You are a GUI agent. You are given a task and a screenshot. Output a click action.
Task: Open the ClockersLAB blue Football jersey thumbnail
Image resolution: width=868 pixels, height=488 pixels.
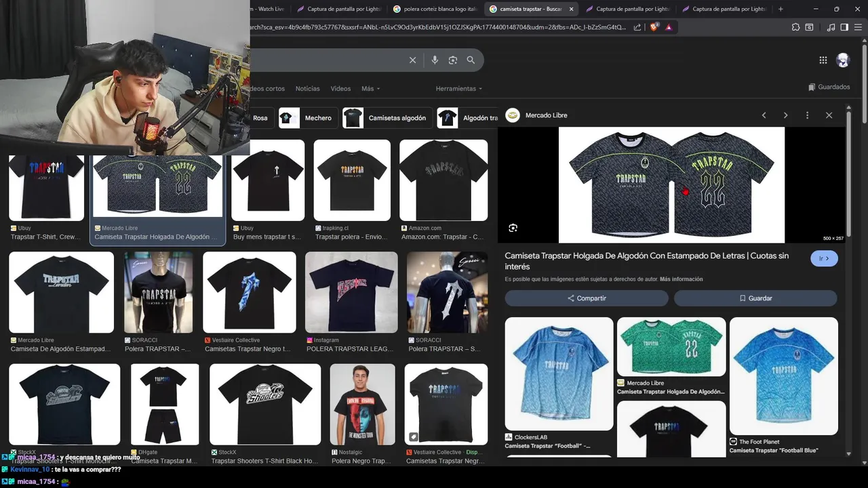pyautogui.click(x=559, y=373)
